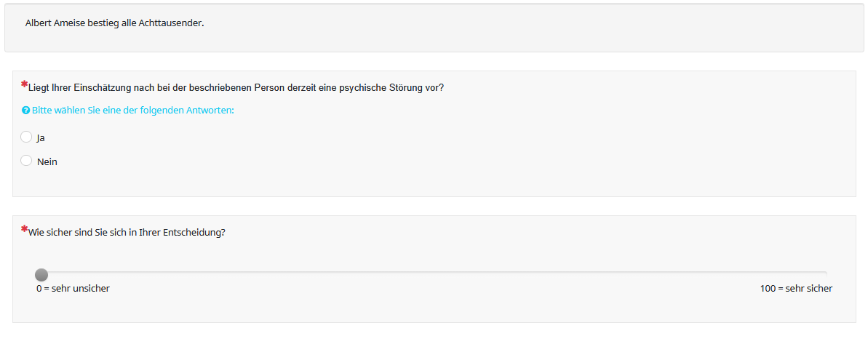Select the 'Nein' radio button
The height and width of the screenshot is (360, 868).
pos(27,161)
